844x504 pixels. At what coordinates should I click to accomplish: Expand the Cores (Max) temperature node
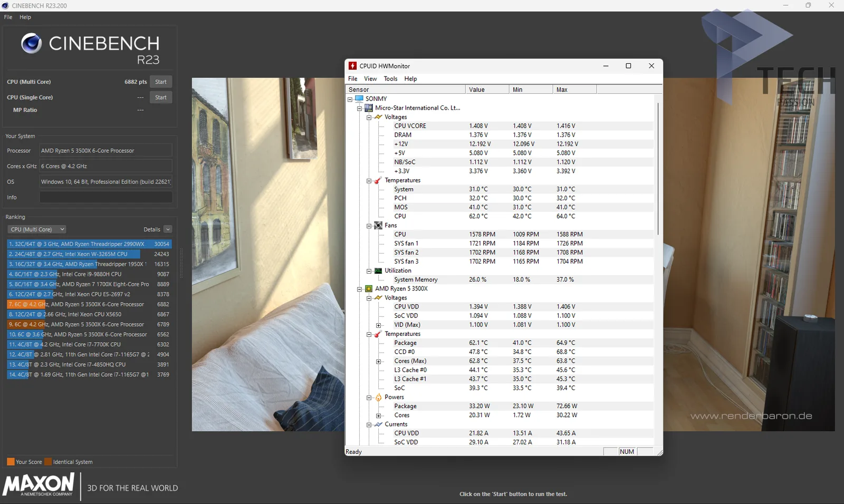pos(378,362)
